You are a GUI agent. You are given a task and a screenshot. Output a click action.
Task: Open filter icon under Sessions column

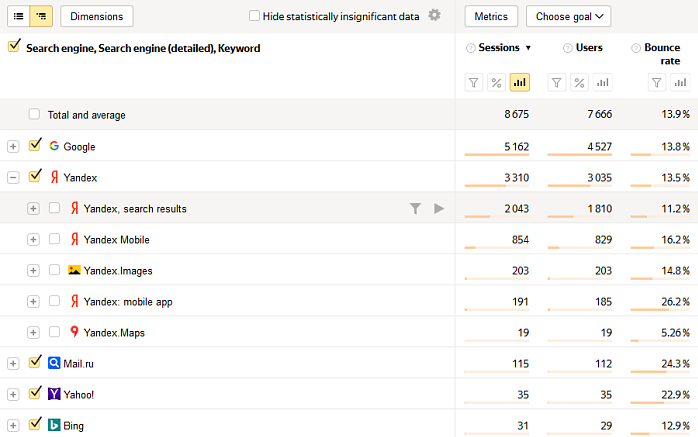[x=474, y=83]
